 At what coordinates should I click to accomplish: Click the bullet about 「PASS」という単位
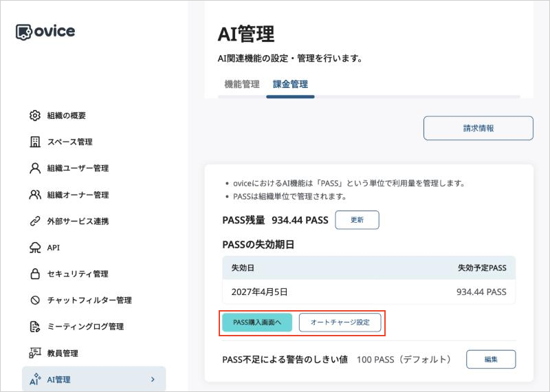point(349,183)
